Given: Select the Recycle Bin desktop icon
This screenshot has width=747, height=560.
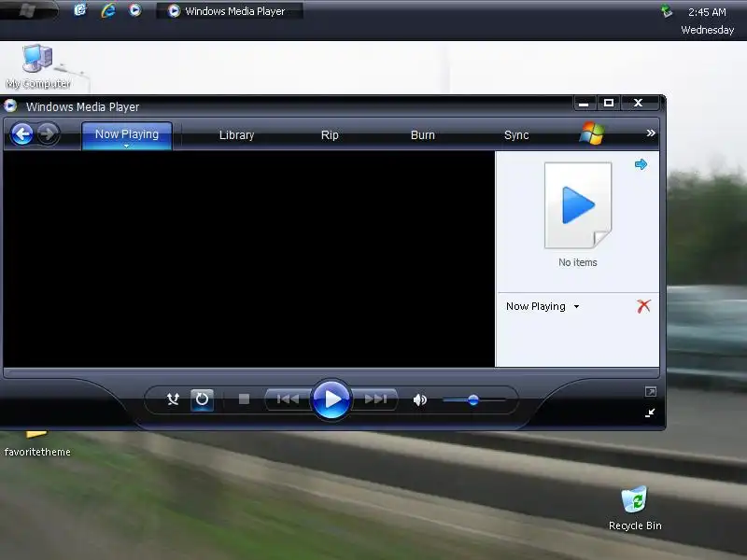Looking at the screenshot, I should [635, 508].
